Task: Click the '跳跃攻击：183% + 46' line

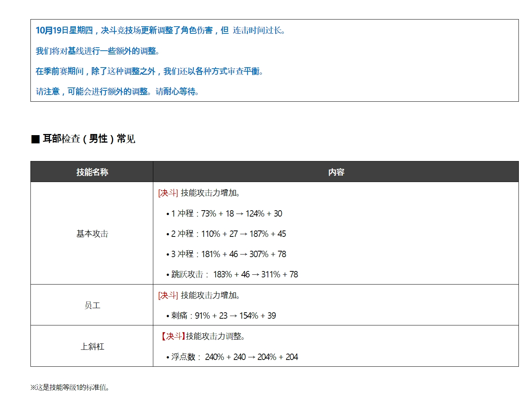Action: 232,274
